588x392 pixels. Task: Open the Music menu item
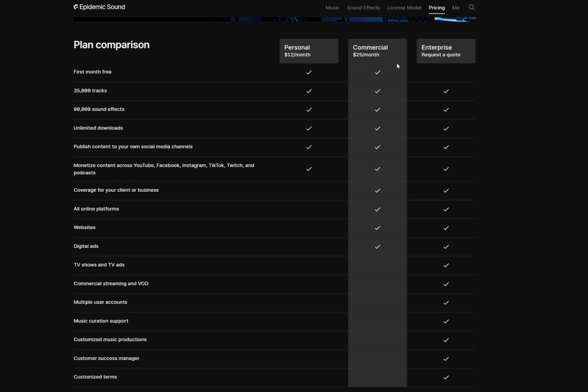(x=332, y=7)
